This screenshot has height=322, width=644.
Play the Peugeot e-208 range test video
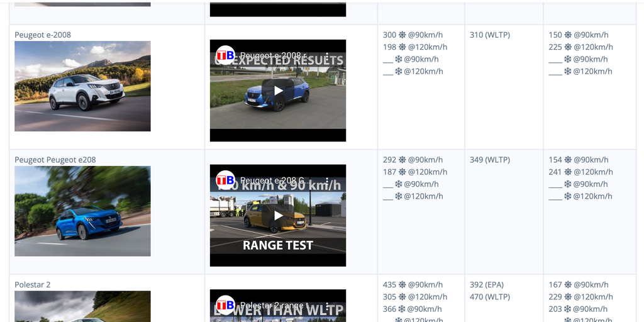278,215
